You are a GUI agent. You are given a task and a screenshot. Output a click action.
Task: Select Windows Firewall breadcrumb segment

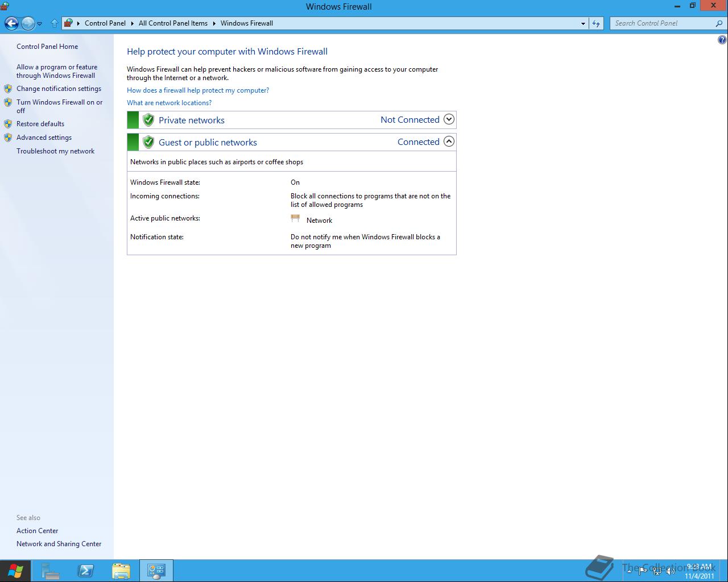tap(247, 23)
